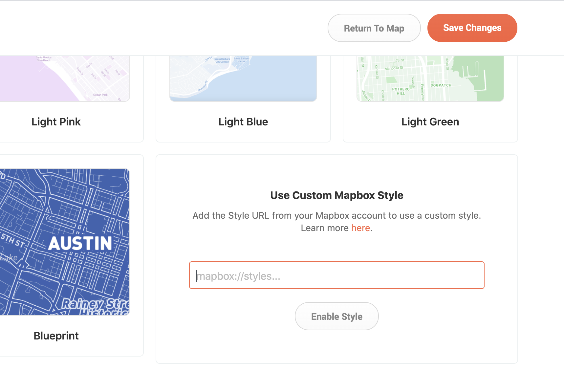Save changes with the orange button
The height and width of the screenshot is (392, 564).
pos(472,28)
